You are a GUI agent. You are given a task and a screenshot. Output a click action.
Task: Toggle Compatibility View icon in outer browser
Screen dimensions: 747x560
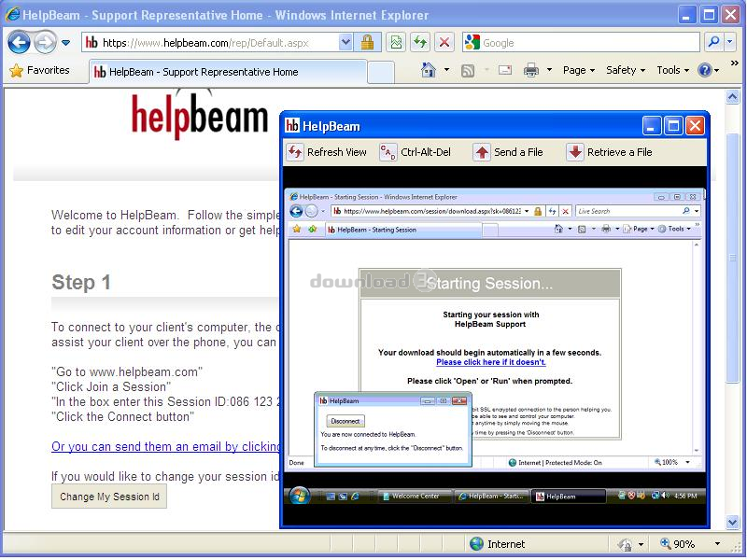point(396,43)
